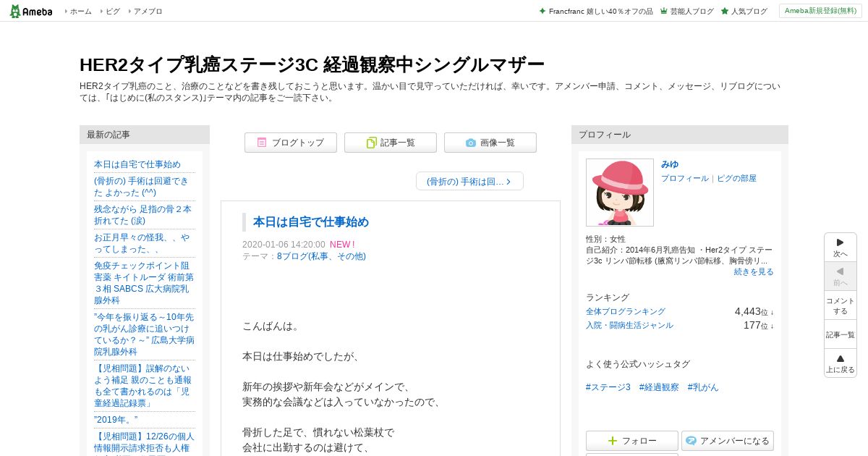Click the blue camera icon for 画像一覧
Image resolution: width=868 pixels, height=456 pixels.
tap(471, 143)
